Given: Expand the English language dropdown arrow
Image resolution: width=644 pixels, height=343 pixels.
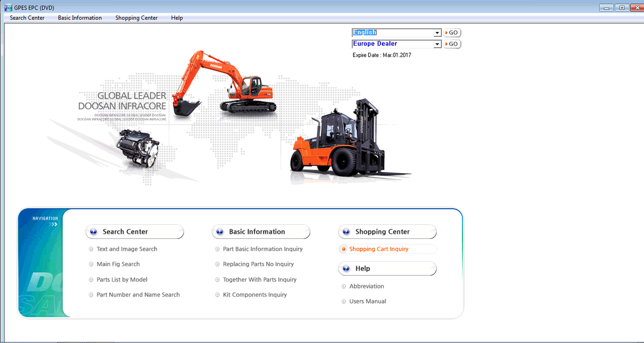Looking at the screenshot, I should pyautogui.click(x=437, y=33).
